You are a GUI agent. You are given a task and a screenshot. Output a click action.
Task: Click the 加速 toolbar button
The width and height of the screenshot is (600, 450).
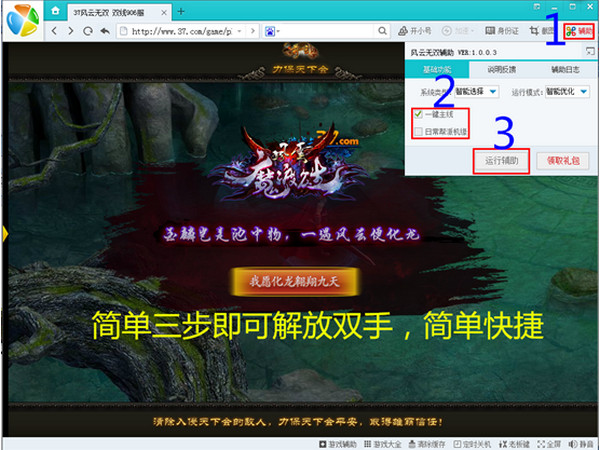click(458, 31)
